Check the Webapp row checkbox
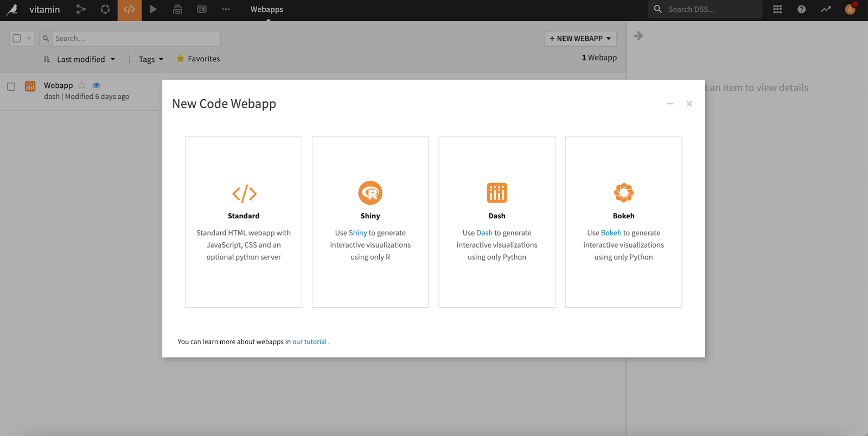868x436 pixels. (11, 86)
